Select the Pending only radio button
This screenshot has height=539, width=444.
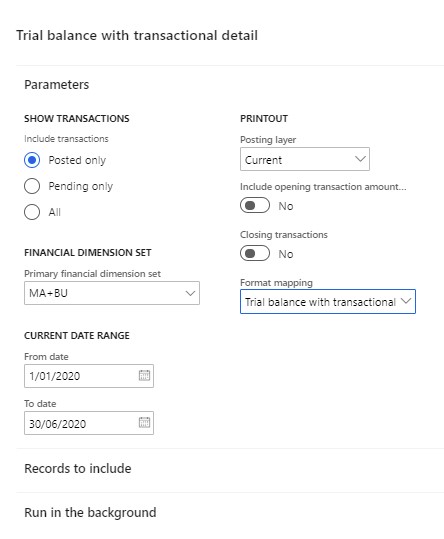click(32, 186)
